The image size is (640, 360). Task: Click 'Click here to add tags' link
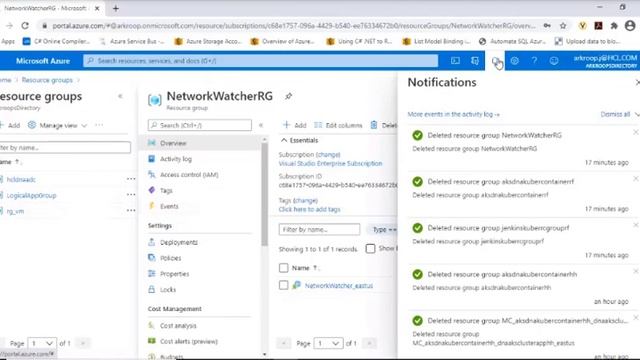(309, 209)
